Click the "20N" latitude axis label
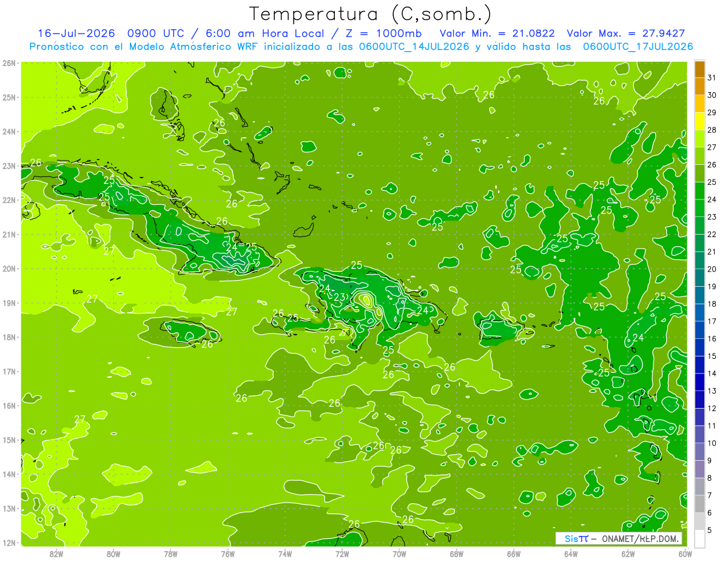The height and width of the screenshot is (562, 728). (x=8, y=269)
